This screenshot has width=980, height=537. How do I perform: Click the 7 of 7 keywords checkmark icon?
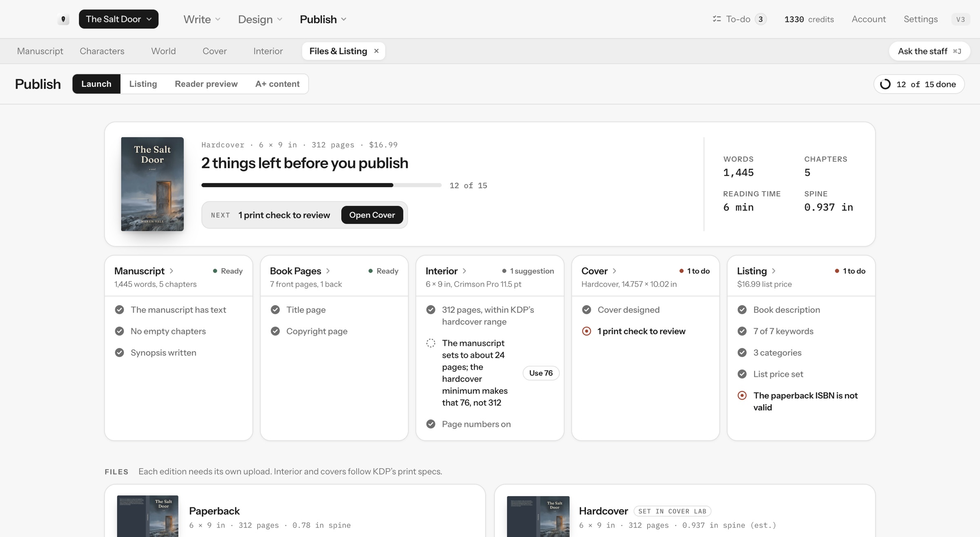[x=742, y=331]
